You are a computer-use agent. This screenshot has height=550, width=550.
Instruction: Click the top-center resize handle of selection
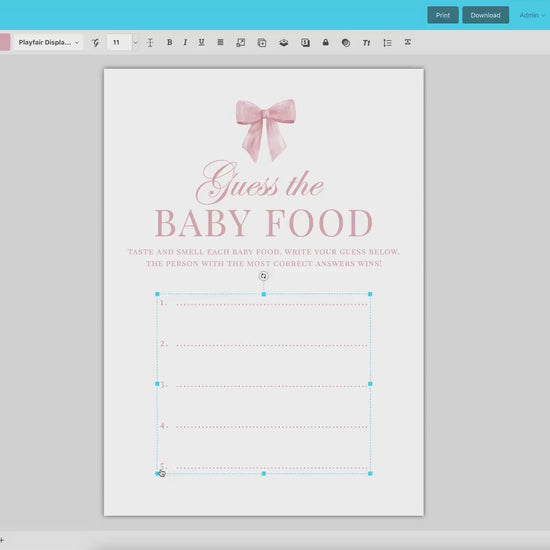264,294
